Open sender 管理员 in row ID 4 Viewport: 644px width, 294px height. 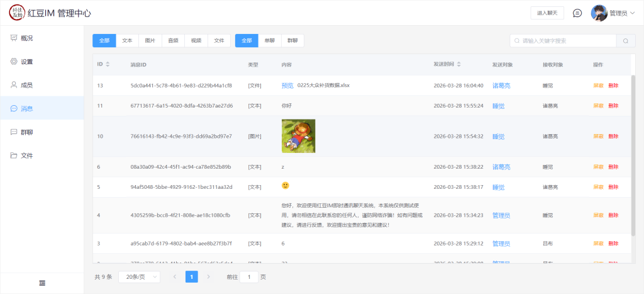(501, 215)
